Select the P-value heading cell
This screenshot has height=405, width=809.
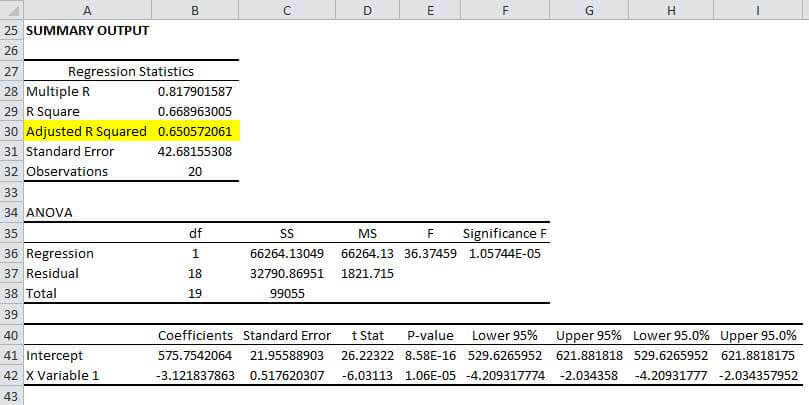pyautogui.click(x=430, y=336)
